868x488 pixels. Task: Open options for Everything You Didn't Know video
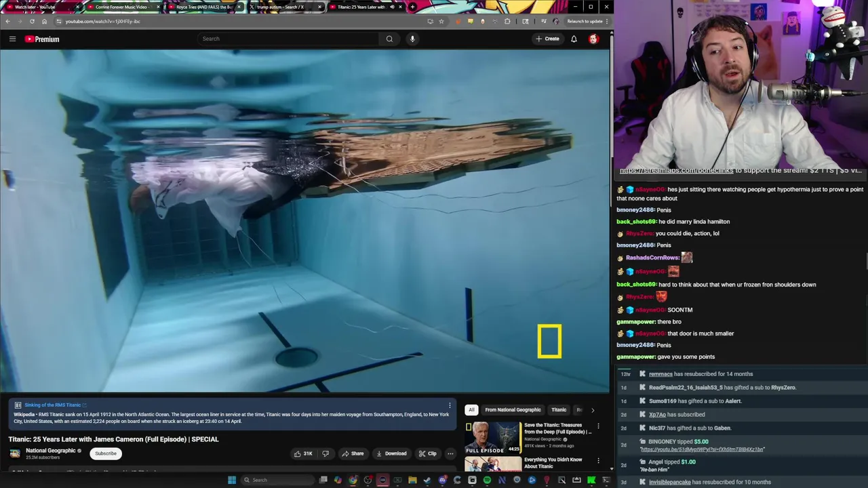coord(598,461)
